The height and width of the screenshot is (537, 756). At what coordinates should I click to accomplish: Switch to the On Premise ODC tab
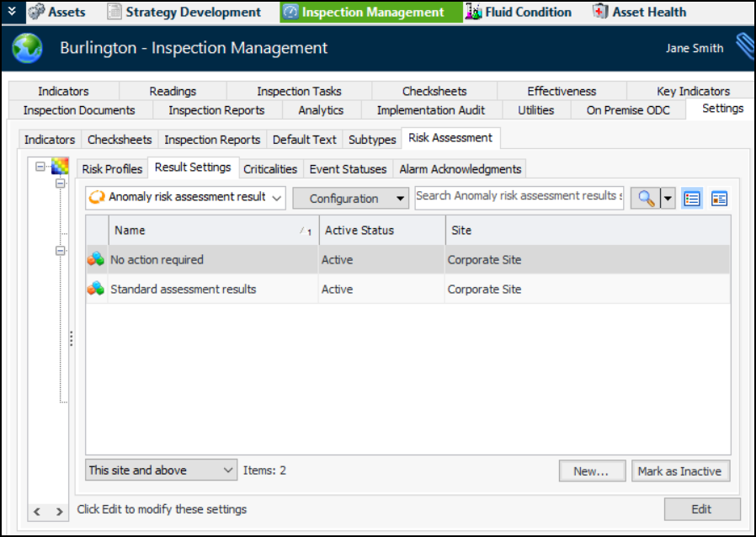[x=628, y=110]
